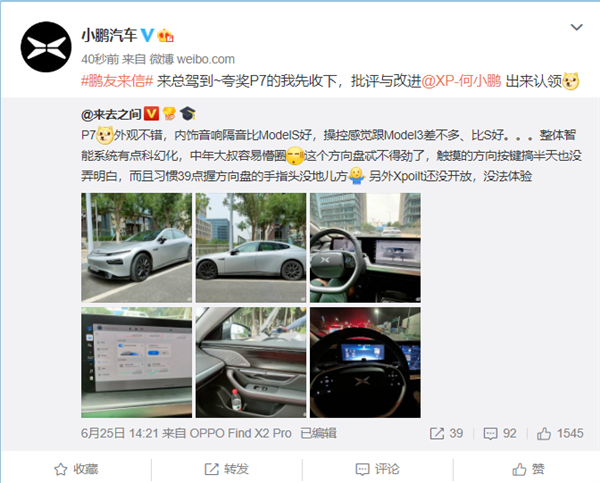Visit the @来去之间 user profile
Image resolution: width=600 pixels, height=483 pixels.
[x=111, y=114]
